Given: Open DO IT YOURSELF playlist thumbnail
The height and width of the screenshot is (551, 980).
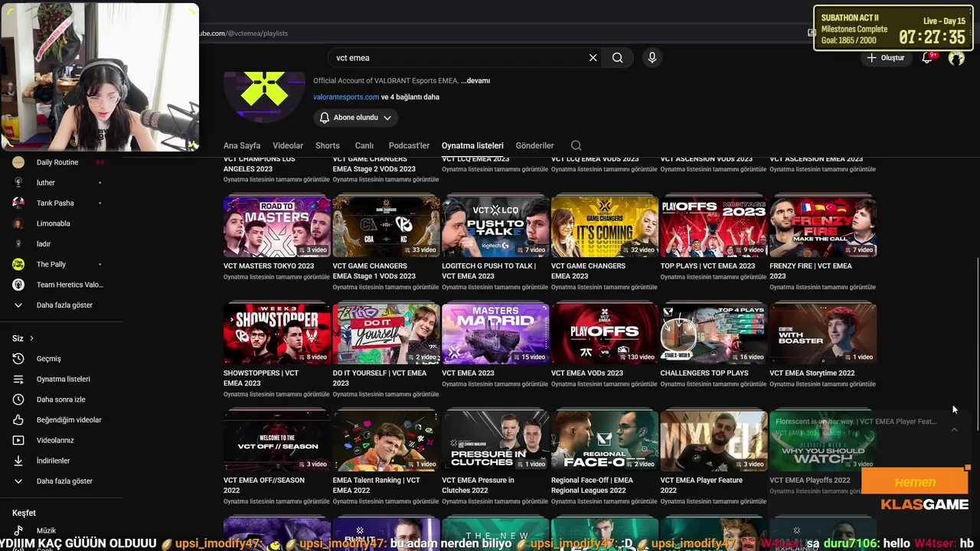Looking at the screenshot, I should [x=387, y=334].
